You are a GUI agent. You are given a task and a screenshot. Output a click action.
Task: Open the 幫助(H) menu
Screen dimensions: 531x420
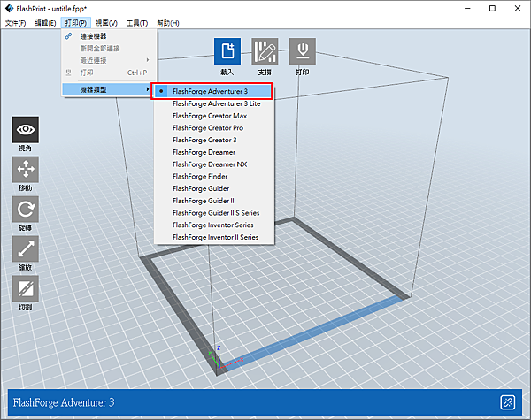pyautogui.click(x=168, y=23)
